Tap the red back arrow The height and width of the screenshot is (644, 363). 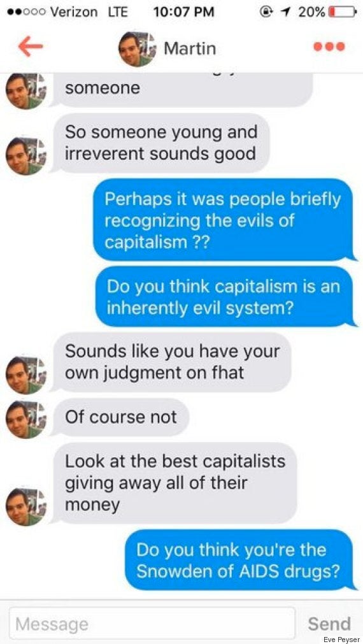(x=31, y=48)
